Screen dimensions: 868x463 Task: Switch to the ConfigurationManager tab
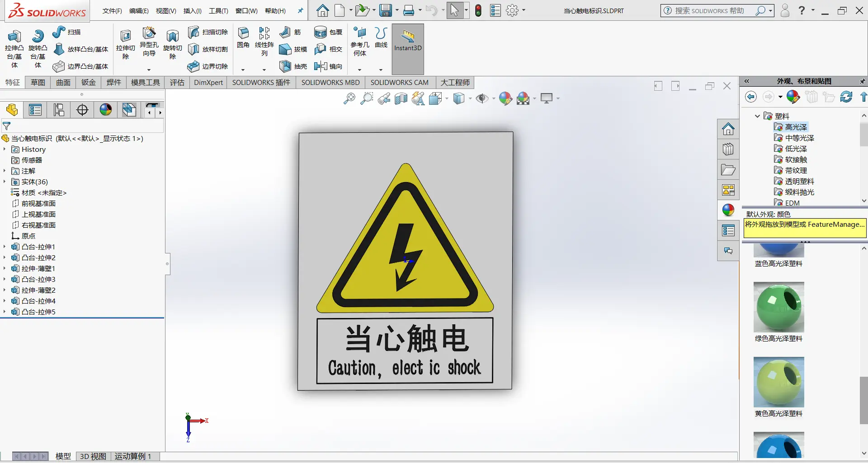point(59,110)
